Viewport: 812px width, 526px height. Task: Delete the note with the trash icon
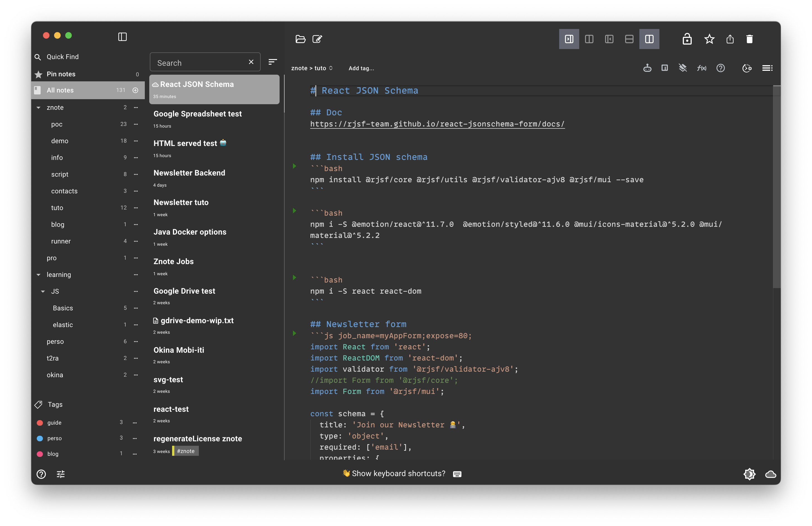(x=750, y=39)
